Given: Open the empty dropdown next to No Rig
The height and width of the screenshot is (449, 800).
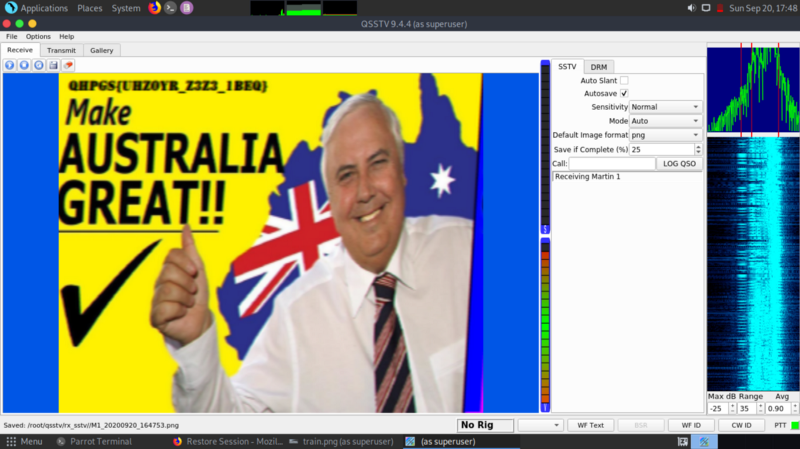Looking at the screenshot, I should 540,425.
